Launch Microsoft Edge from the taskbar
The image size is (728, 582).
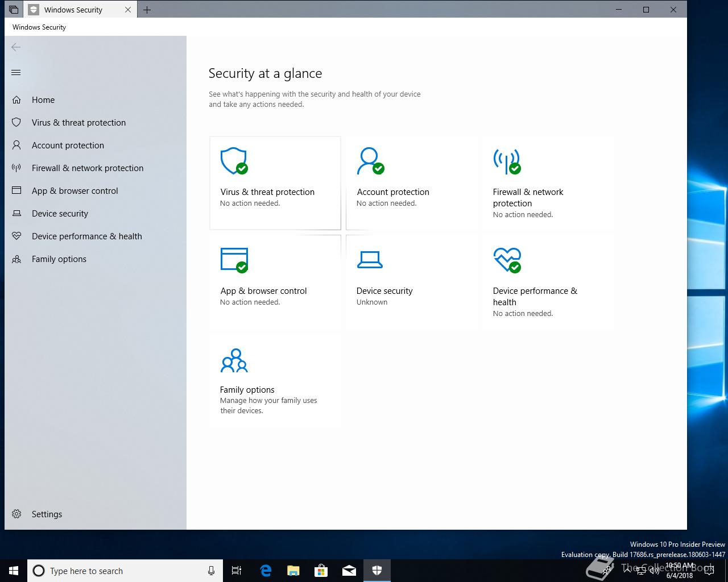[x=266, y=571]
